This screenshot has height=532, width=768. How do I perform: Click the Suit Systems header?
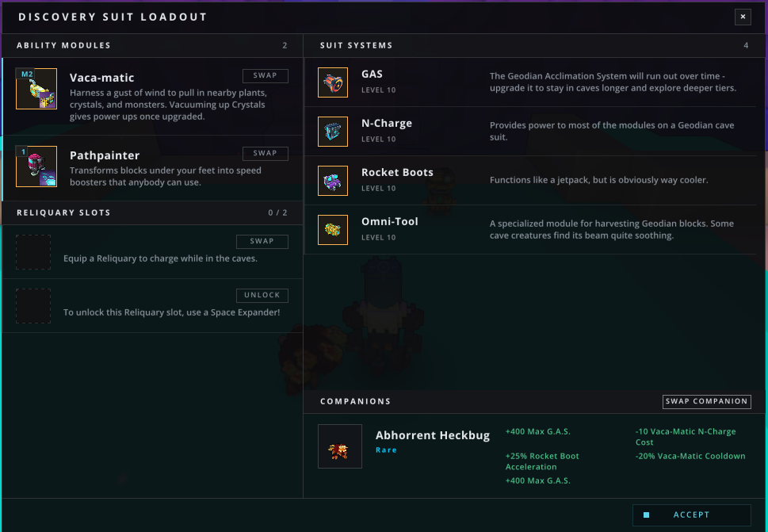click(356, 45)
